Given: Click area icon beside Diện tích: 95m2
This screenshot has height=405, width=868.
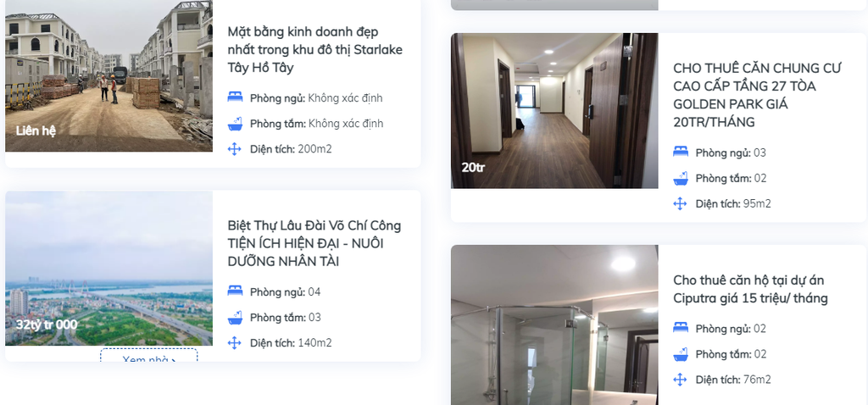Looking at the screenshot, I should coord(681,203).
